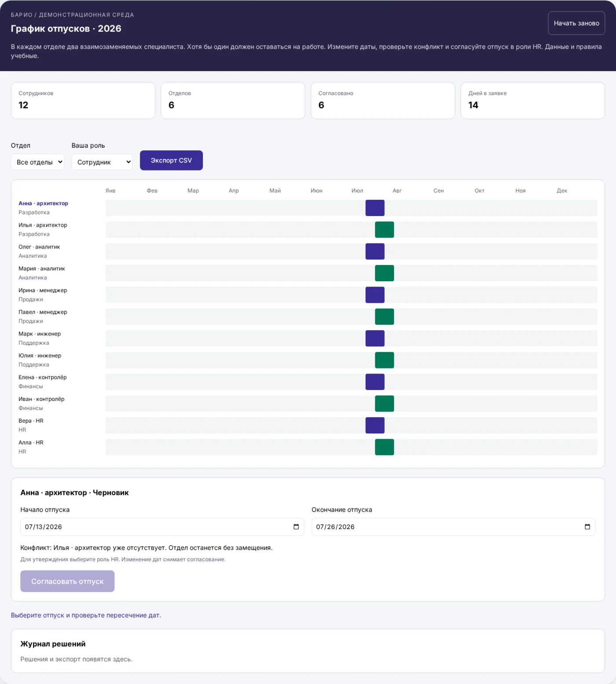This screenshot has width=616, height=684.
Task: Click the employee name 'Илья · архитектор'
Action: pyautogui.click(x=43, y=225)
